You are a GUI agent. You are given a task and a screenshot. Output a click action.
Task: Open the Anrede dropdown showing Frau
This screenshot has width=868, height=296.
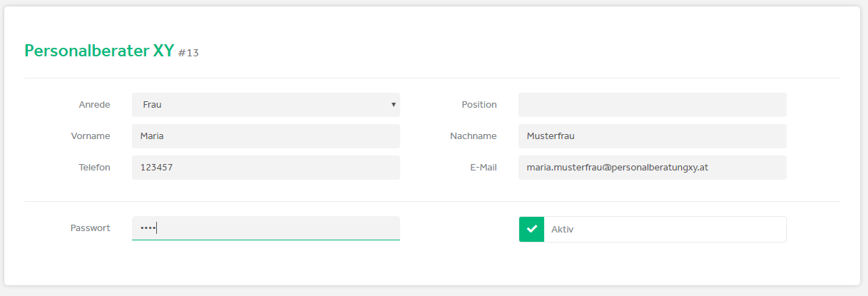coord(266,105)
